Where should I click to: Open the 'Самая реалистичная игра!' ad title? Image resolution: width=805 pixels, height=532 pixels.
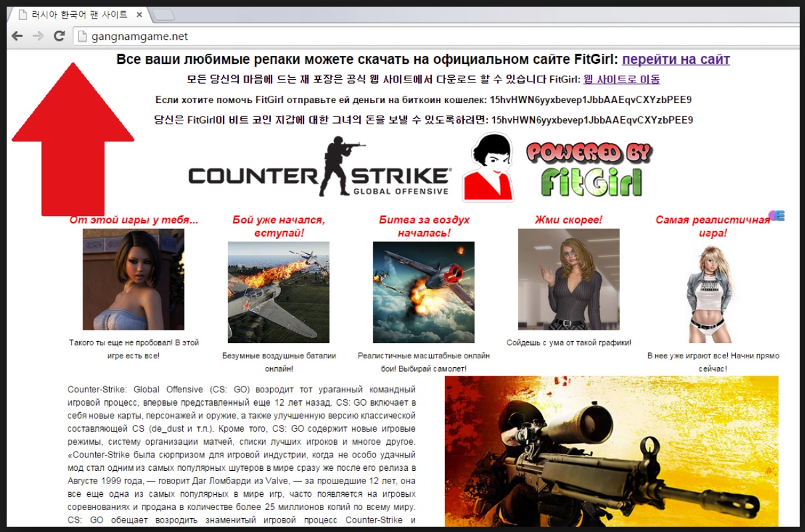pos(713,226)
